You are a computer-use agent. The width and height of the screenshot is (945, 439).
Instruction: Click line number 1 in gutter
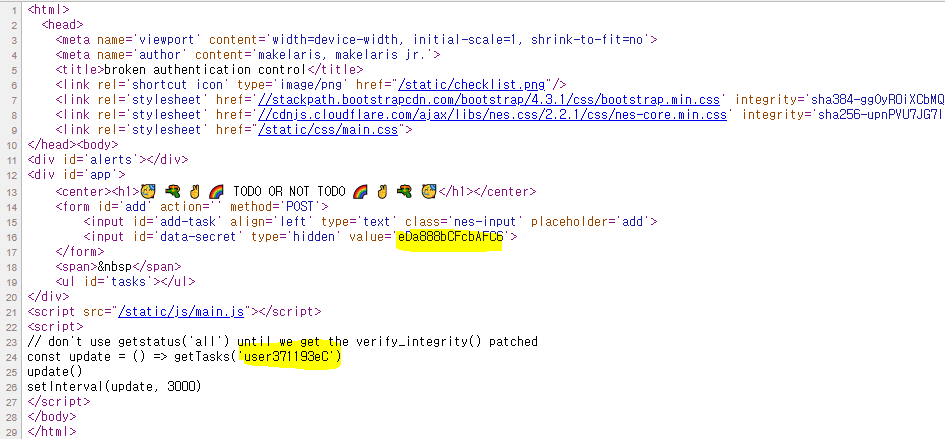[14, 10]
